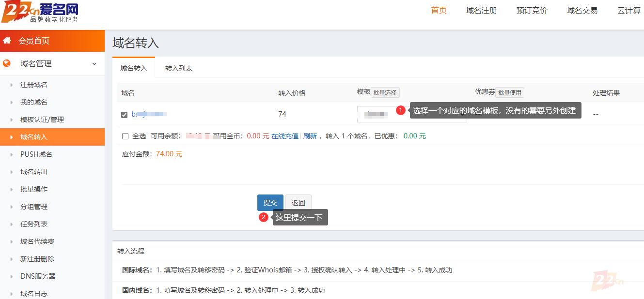Switch to the 转入列表 tab

(x=179, y=68)
